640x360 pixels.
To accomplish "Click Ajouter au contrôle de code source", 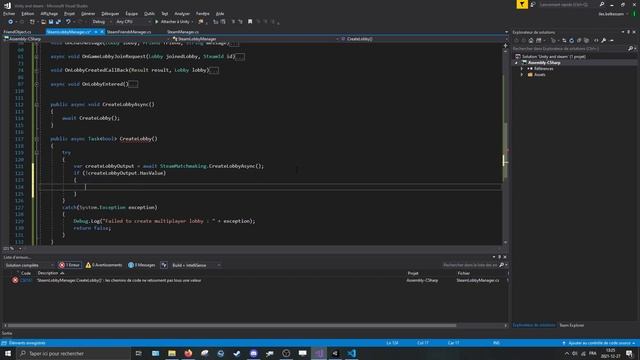I will click(599, 343).
